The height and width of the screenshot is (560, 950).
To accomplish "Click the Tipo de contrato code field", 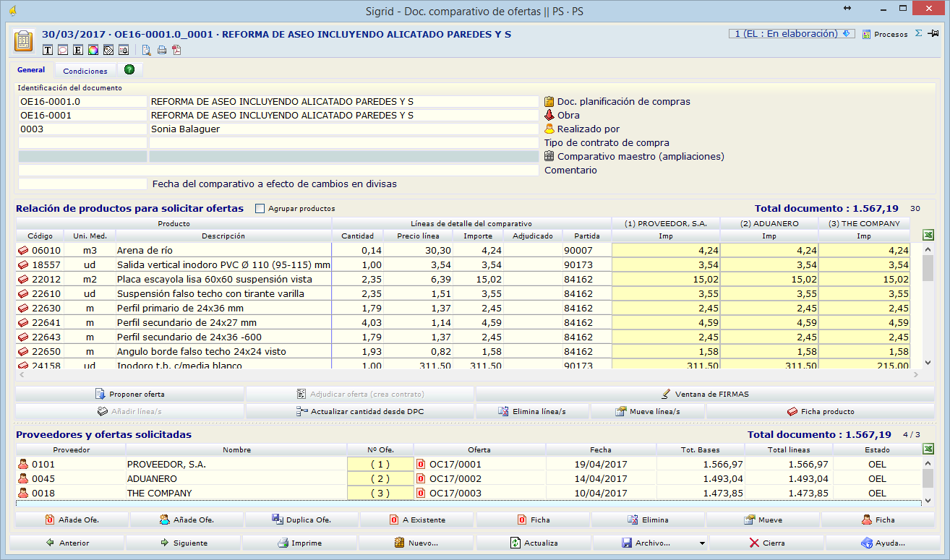I will pos(82,142).
